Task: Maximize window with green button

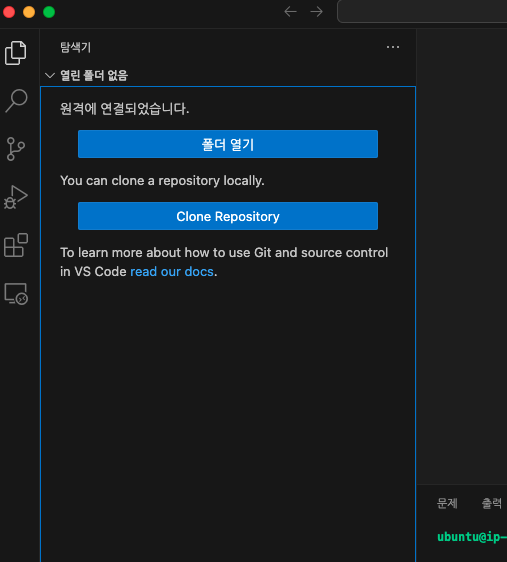Action: click(49, 12)
